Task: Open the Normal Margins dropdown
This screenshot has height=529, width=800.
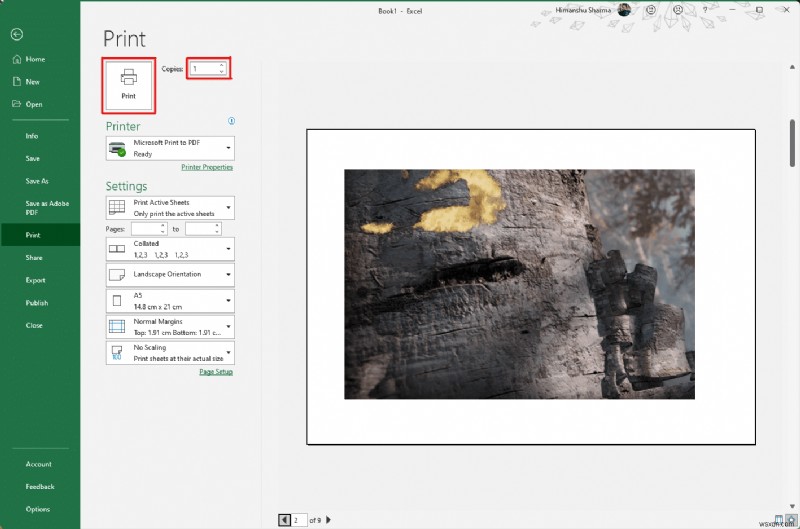Action: [170, 326]
